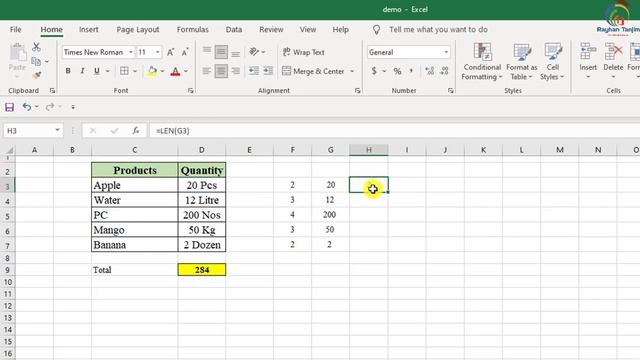
Task: Toggle Bold formatting
Action: [x=68, y=71]
